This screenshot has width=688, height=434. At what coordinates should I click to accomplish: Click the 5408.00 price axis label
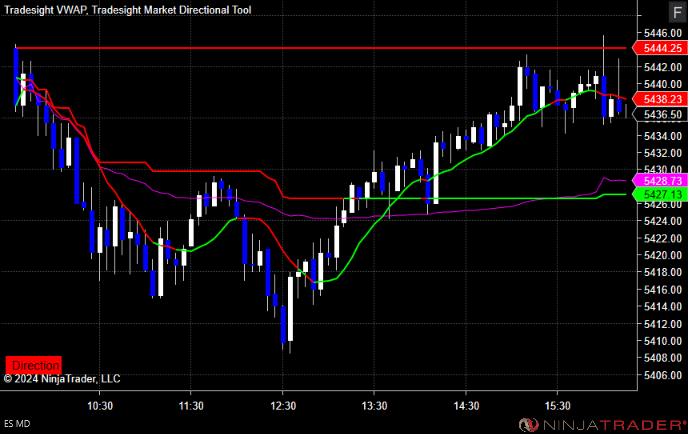click(663, 358)
